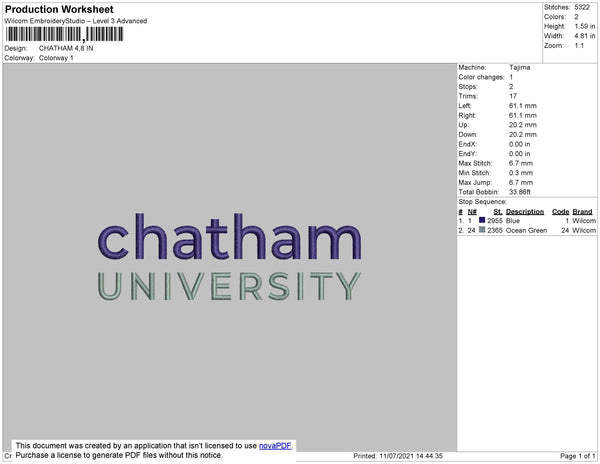This screenshot has height=464, width=600.
Task: Click the 'Production Worksheet' title
Action: point(59,9)
